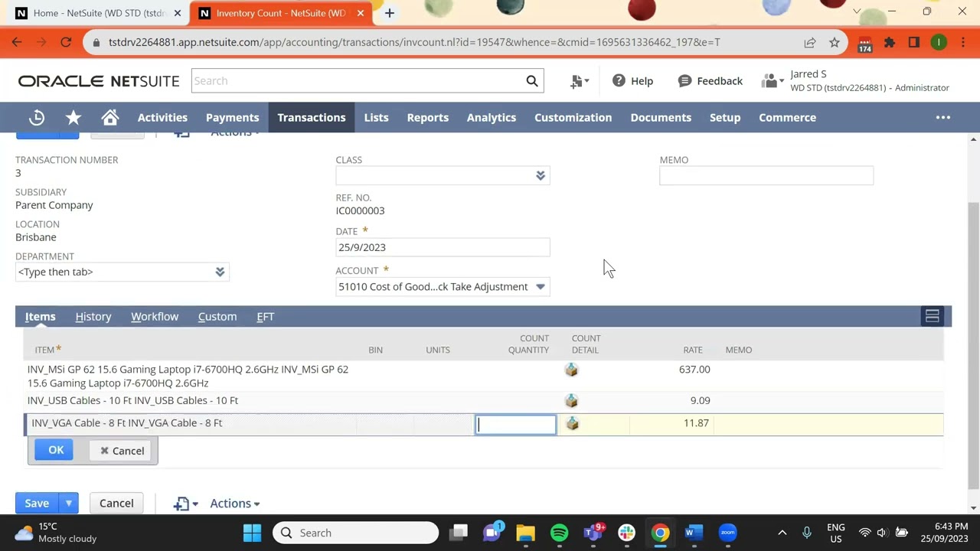
Task: Bookmark this page with the star
Action: click(835, 43)
